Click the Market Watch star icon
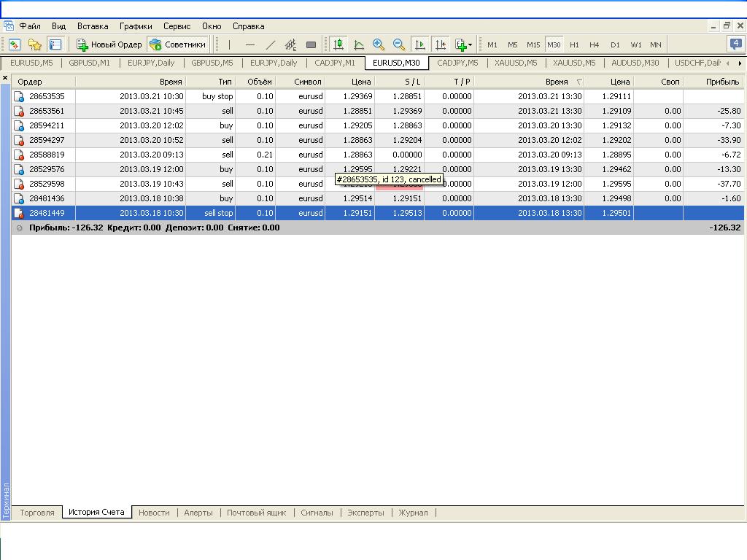Viewport: 747px width, 560px height. (x=35, y=44)
